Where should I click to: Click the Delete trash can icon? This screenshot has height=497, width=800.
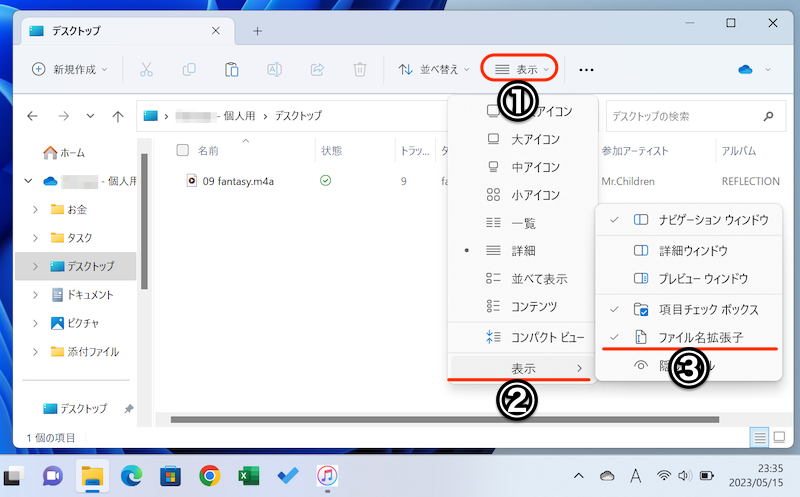360,69
